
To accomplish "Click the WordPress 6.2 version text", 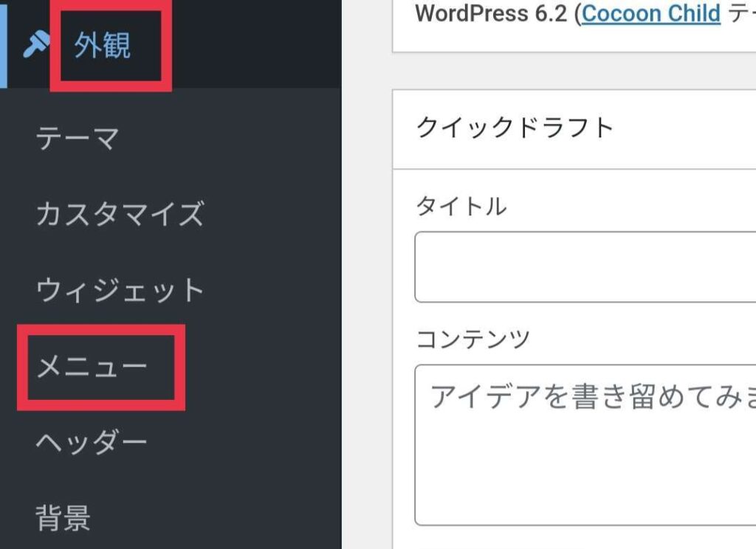I will point(491,13).
